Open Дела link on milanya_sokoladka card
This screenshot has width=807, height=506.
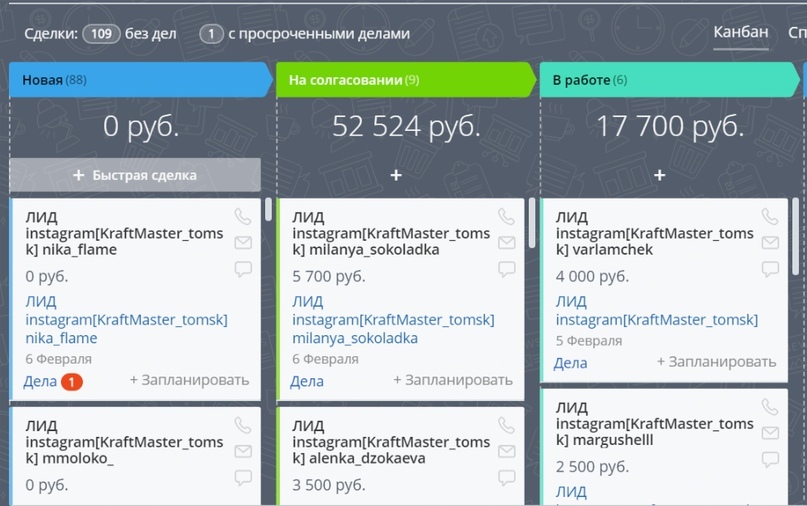point(307,381)
